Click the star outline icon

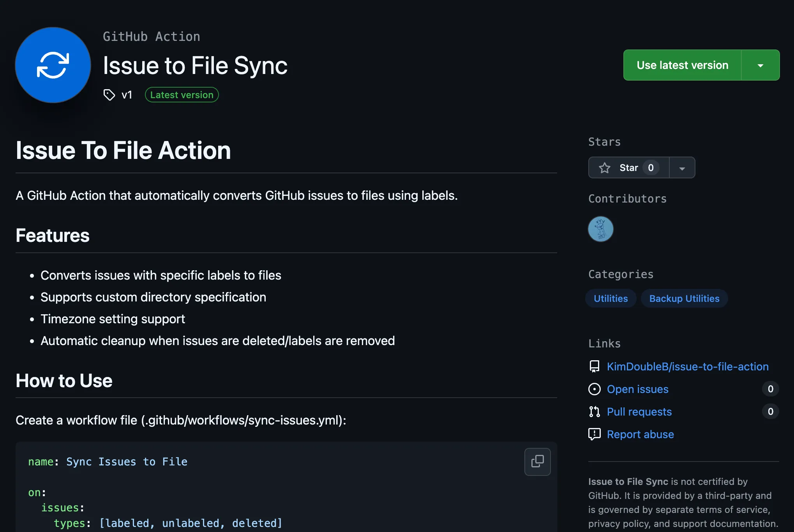605,168
